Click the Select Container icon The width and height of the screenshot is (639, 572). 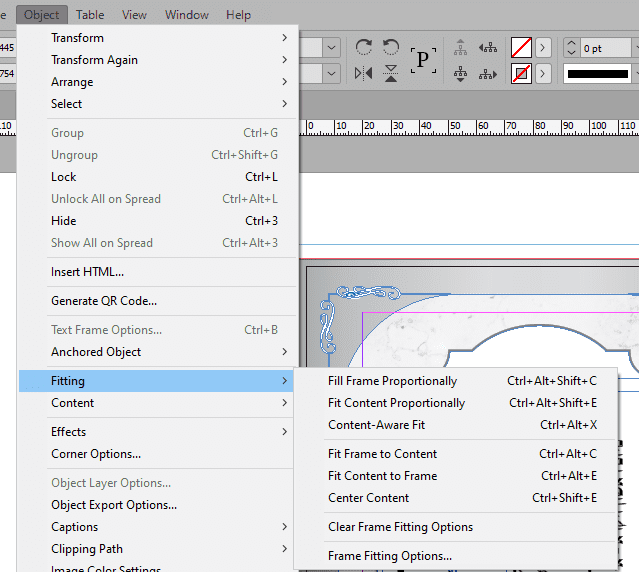coord(460,48)
